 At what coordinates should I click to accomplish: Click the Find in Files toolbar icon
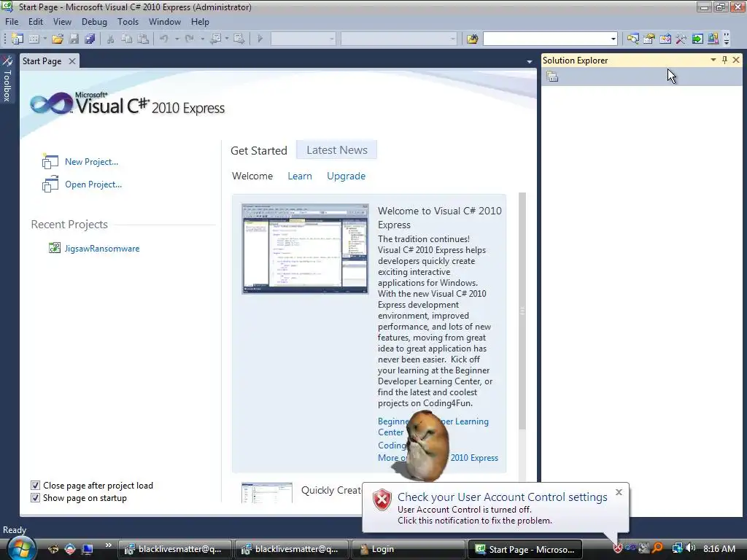pos(472,39)
